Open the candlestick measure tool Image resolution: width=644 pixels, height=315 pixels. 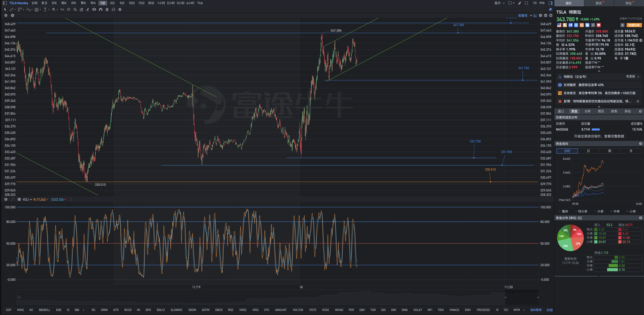81,9
